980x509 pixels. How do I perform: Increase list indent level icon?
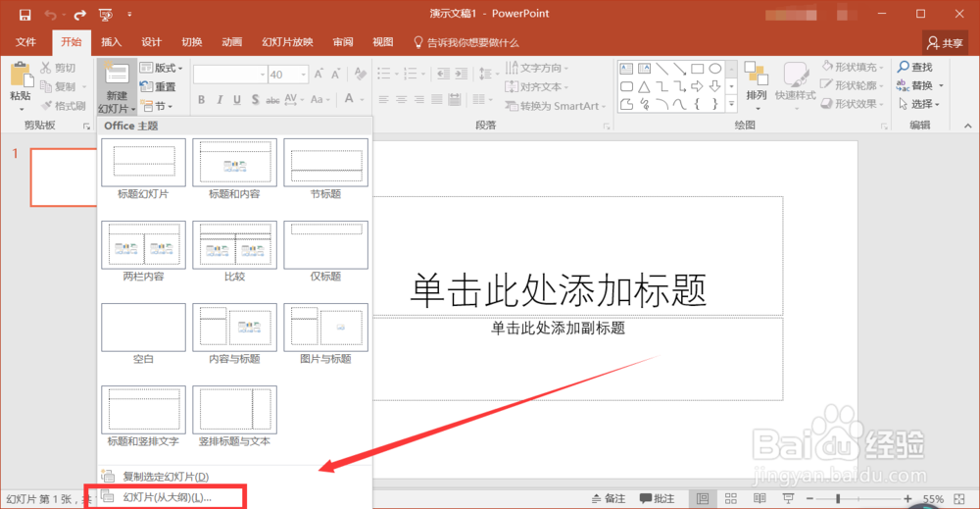point(462,74)
